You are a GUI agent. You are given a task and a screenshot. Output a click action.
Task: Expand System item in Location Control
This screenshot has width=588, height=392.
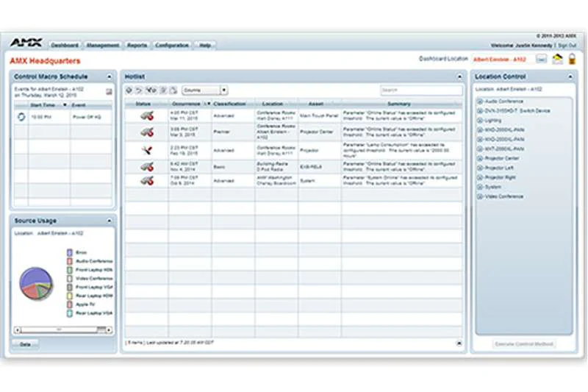click(480, 187)
